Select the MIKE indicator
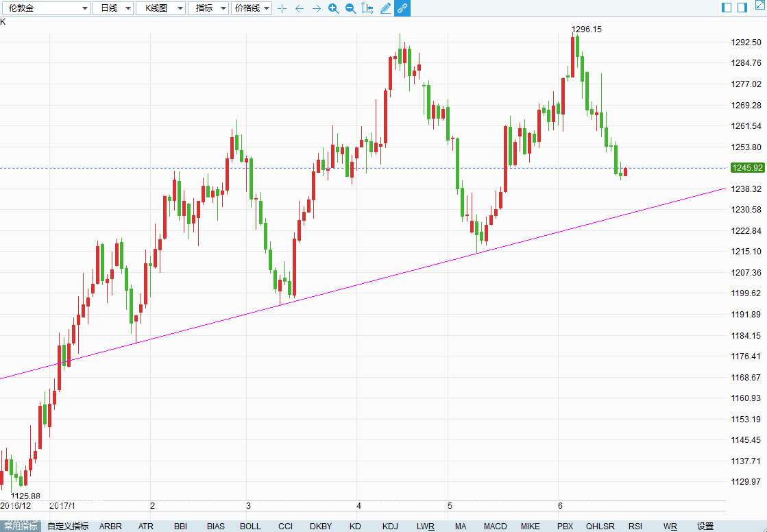The image size is (767, 532). [x=531, y=526]
